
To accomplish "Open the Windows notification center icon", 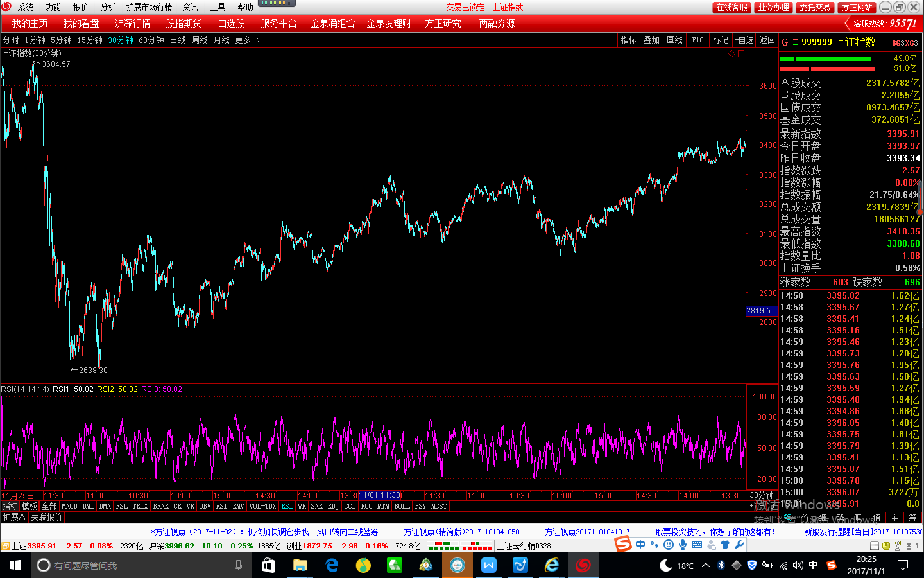I will 903,565.
